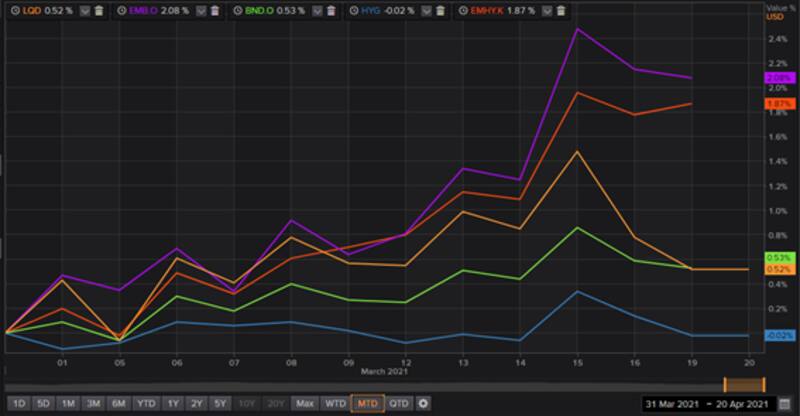The image size is (800, 416).
Task: Remove EMB.O series using its trash icon
Action: 214,10
